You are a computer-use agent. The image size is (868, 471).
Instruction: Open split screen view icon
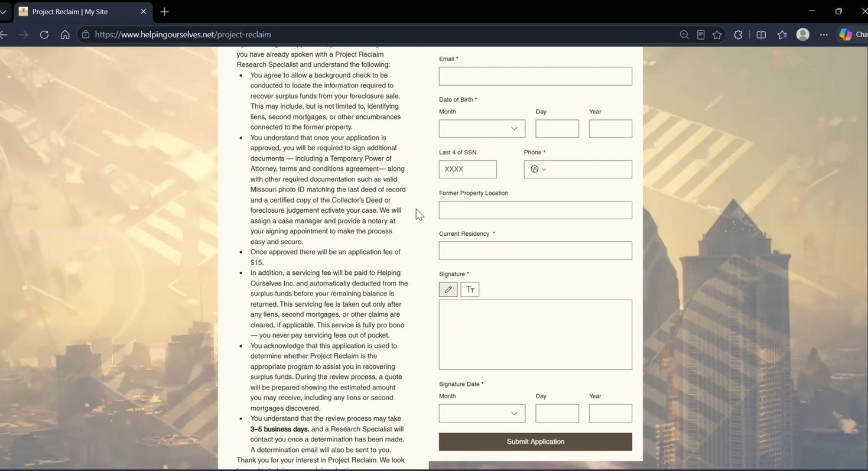(761, 35)
